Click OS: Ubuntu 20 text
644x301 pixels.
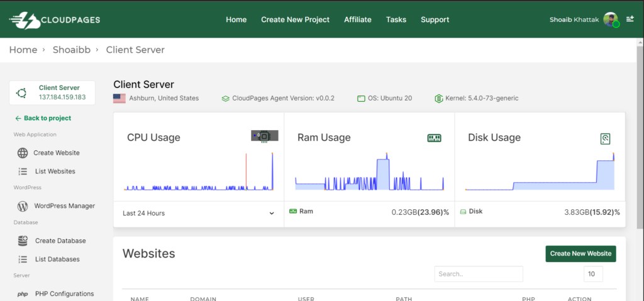tap(390, 98)
